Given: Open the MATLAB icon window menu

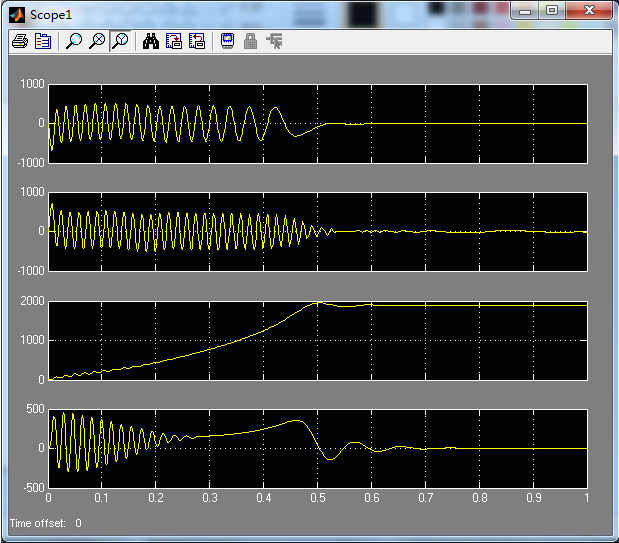Looking at the screenshot, I should (x=17, y=13).
